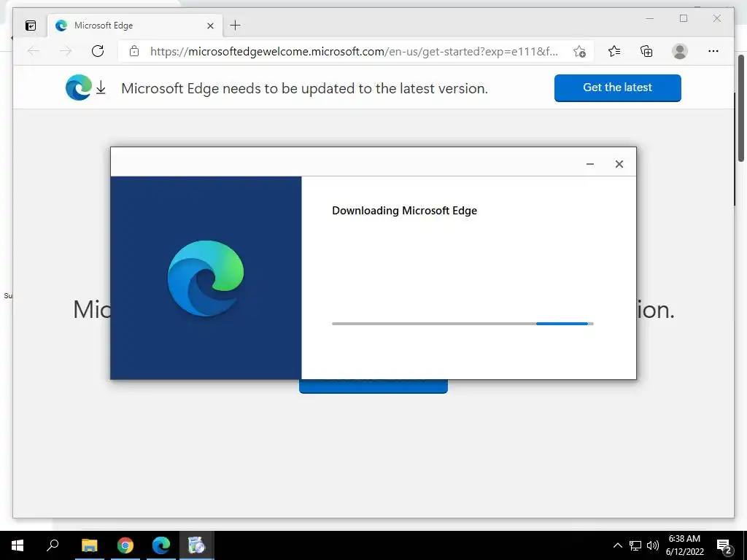Go forward to next page
This screenshot has height=560, width=747.
point(66,51)
